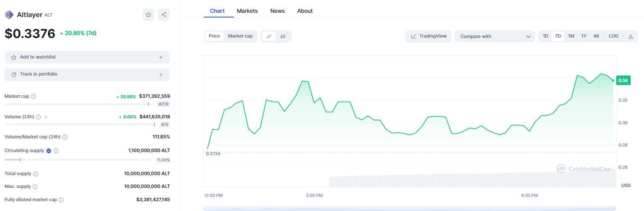Click the star favorite icon beside Altlayer
Screen dimensions: 644x211
click(x=148, y=15)
